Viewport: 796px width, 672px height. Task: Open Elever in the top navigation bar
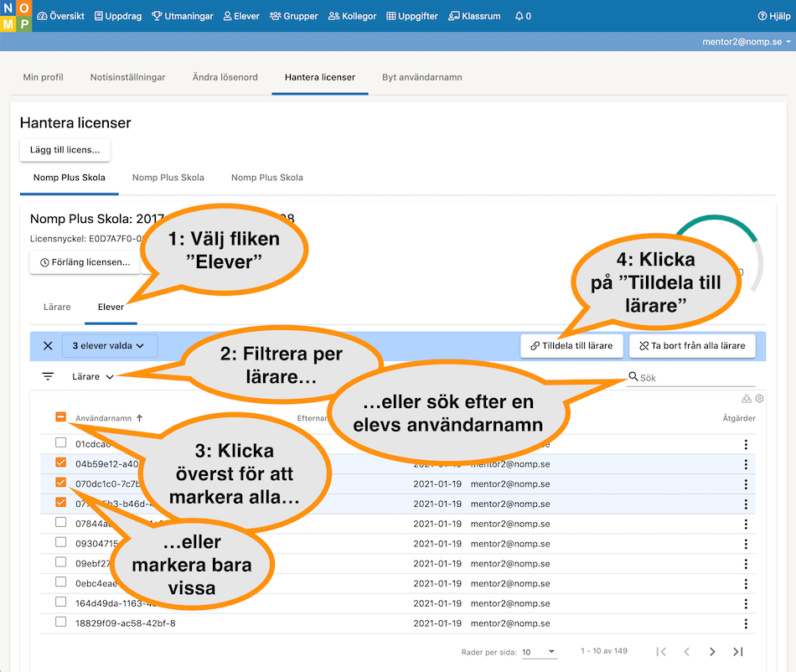coord(241,16)
